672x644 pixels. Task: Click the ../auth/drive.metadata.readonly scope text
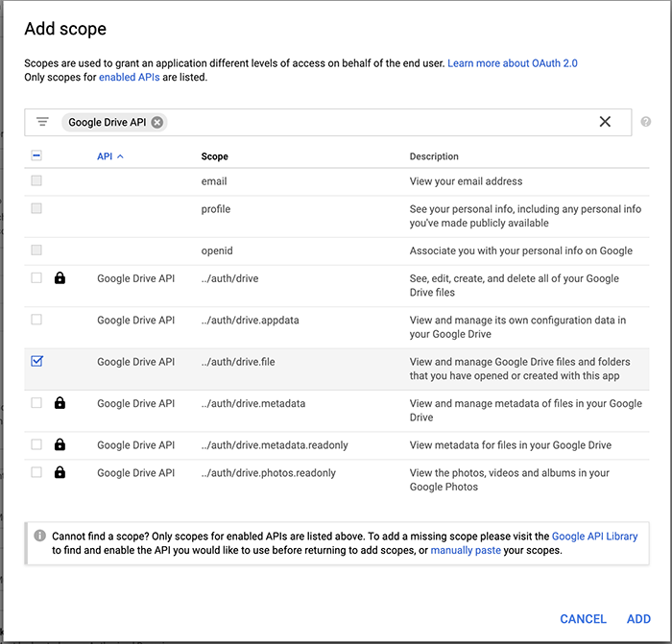point(275,445)
